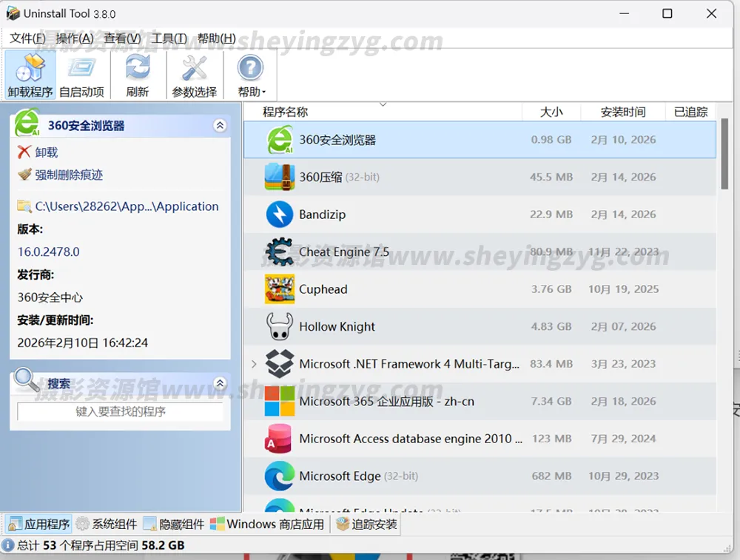
Task: Click the Microsoft 365 colored squares icon
Action: (x=280, y=401)
